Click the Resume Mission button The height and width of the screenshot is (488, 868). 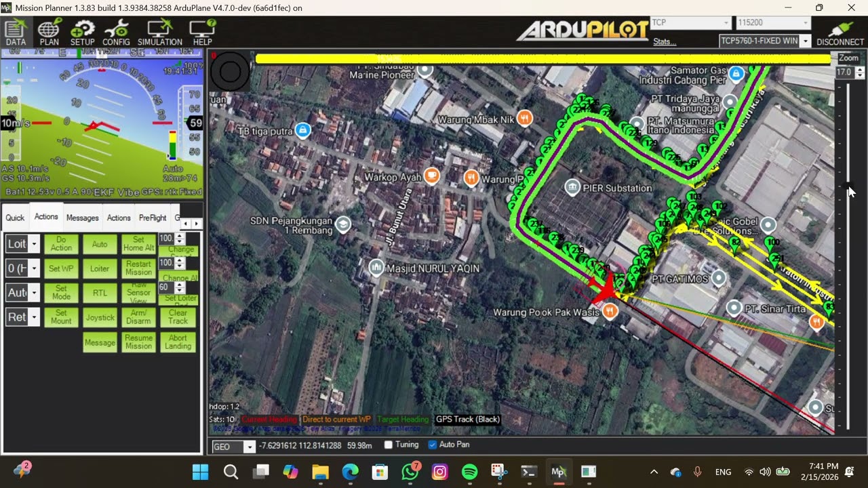pyautogui.click(x=138, y=342)
